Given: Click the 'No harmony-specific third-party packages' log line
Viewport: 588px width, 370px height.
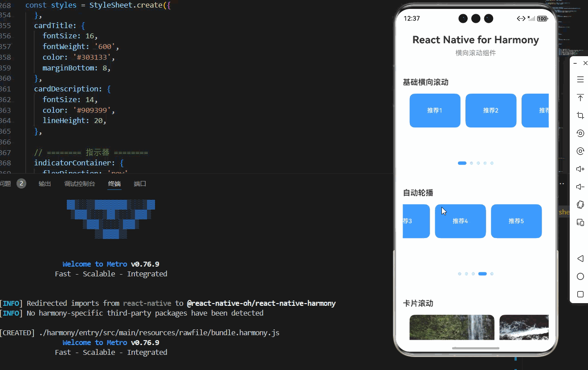Looking at the screenshot, I should pyautogui.click(x=145, y=313).
